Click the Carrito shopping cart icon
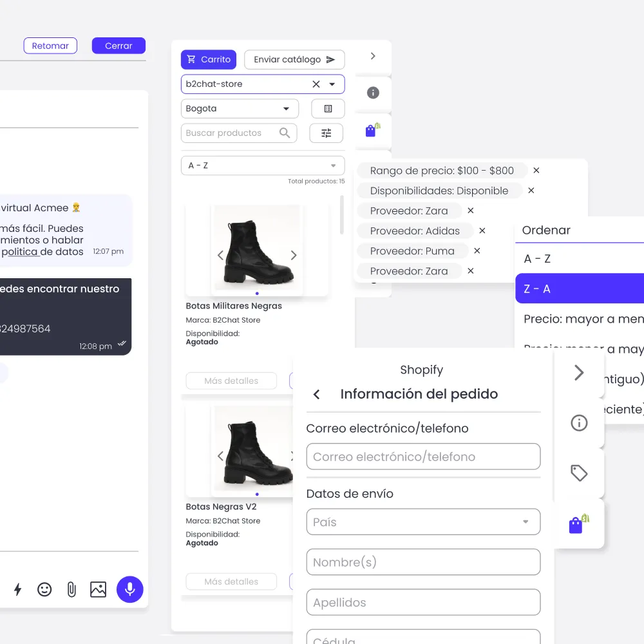644x644 pixels. 191,59
